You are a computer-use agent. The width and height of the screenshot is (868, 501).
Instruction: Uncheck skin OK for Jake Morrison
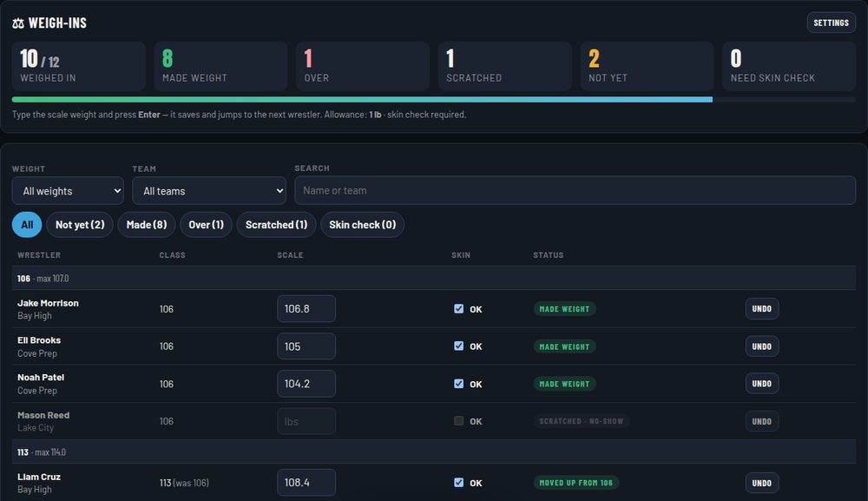pyautogui.click(x=458, y=309)
